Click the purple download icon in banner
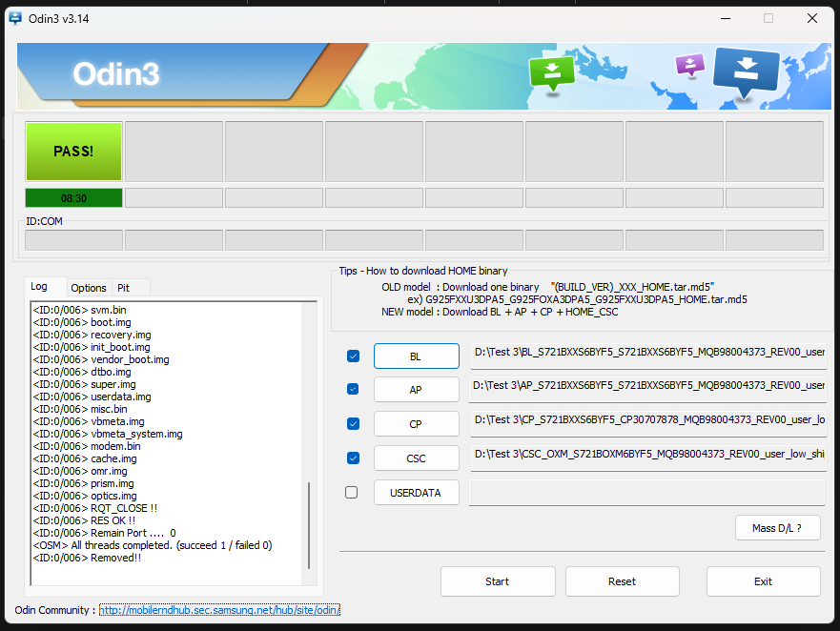This screenshot has width=840, height=631. [x=689, y=65]
